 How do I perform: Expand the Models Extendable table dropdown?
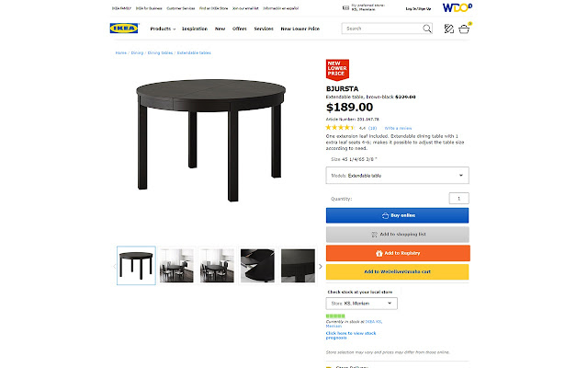tap(397, 176)
